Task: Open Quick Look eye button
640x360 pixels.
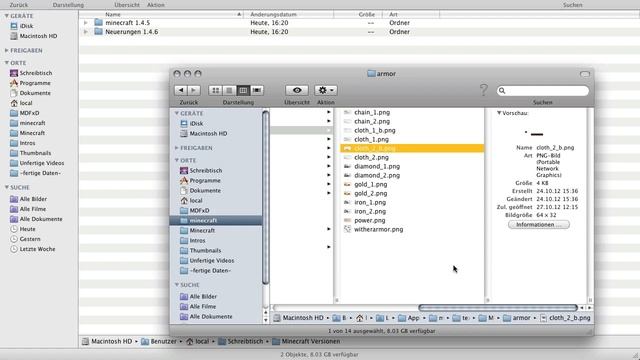Action: [297, 90]
